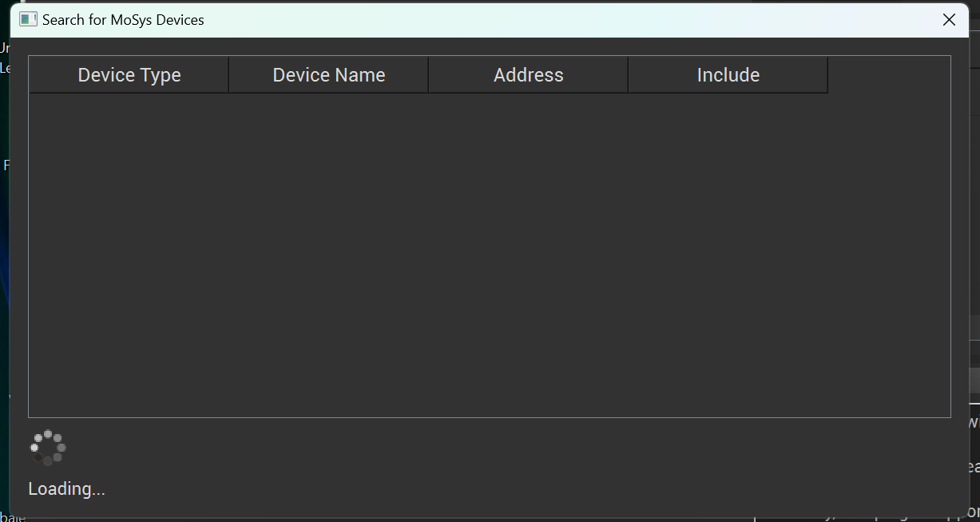Screen dimensions: 980x522
Task: Click the "Search for MoSys Devices" title text
Action: tap(123, 20)
